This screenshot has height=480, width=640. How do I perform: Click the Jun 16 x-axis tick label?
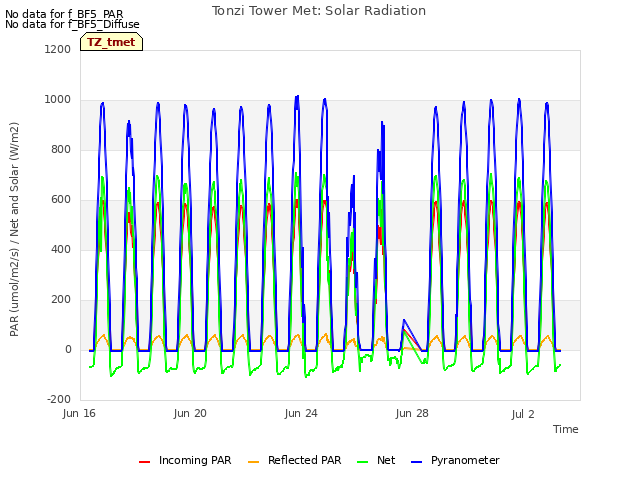tap(79, 413)
